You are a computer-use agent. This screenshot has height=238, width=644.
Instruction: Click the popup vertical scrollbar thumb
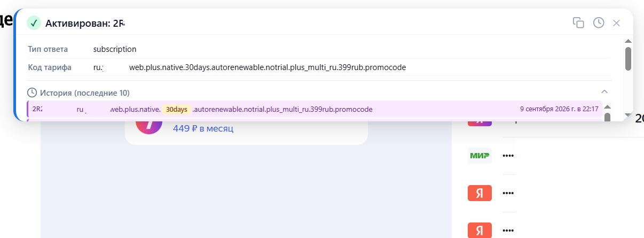[x=628, y=58]
